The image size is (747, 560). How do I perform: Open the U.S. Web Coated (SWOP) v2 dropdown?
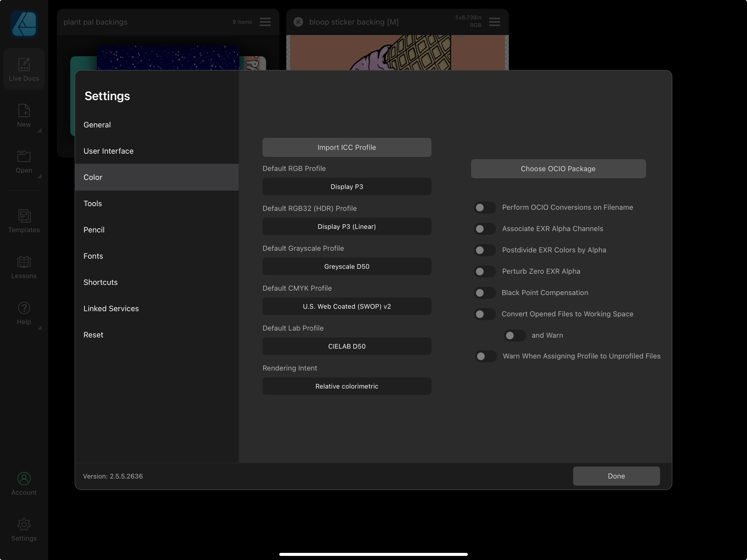coord(347,306)
